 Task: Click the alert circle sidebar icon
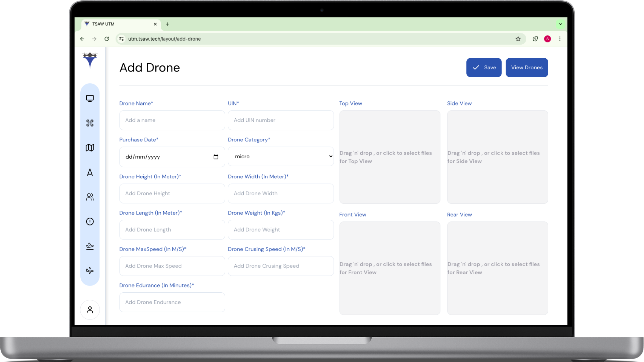pos(90,221)
